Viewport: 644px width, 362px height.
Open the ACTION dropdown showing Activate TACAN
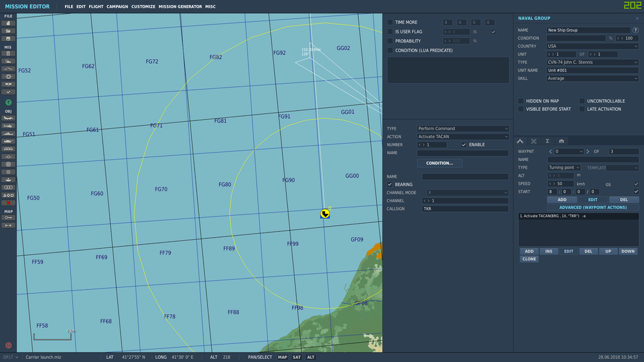tap(462, 137)
